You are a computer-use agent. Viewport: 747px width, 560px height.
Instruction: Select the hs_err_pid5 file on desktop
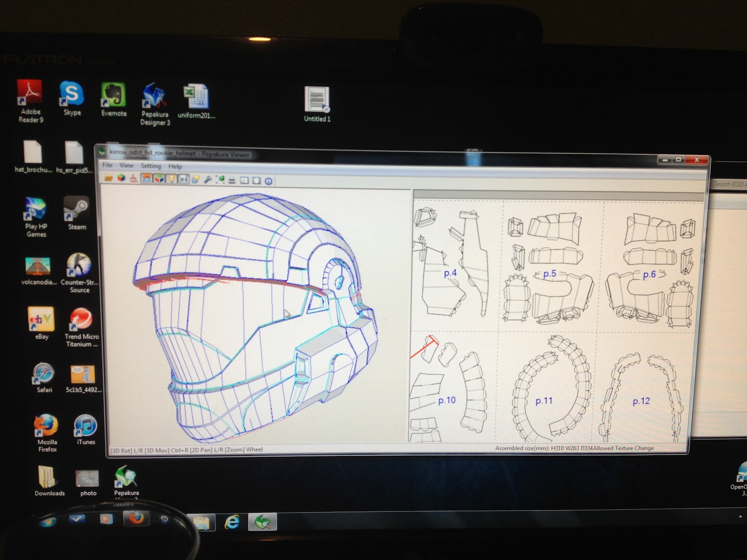[74, 157]
